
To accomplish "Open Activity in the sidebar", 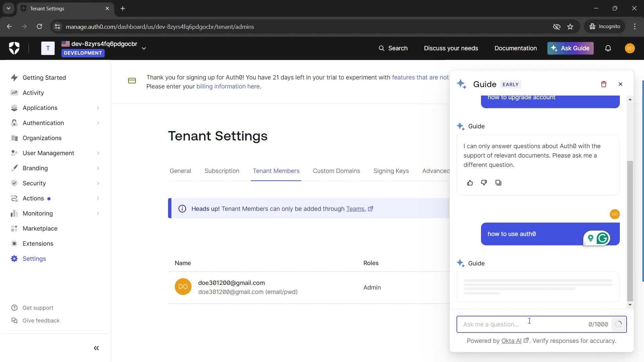I will tap(33, 93).
